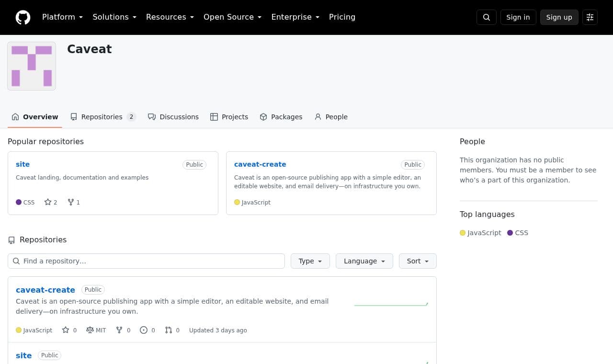Open forks count in caveat-create row
Image resolution: width=613 pixels, height=364 pixels.
pyautogui.click(x=124, y=330)
